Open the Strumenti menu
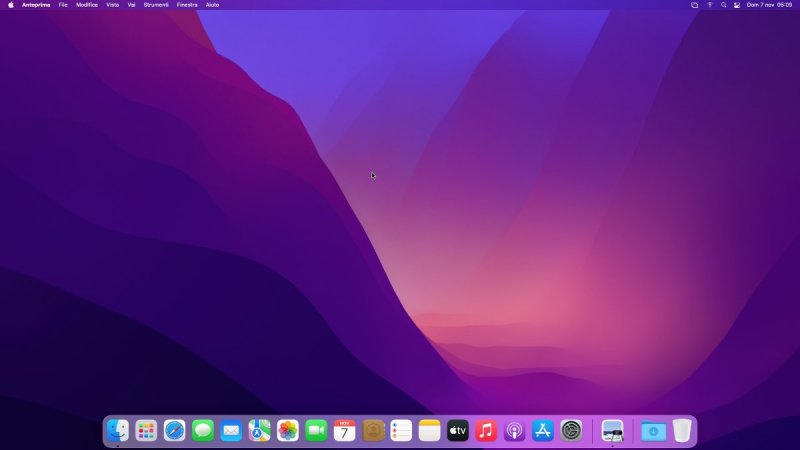Viewport: 800px width, 450px height. pos(156,5)
